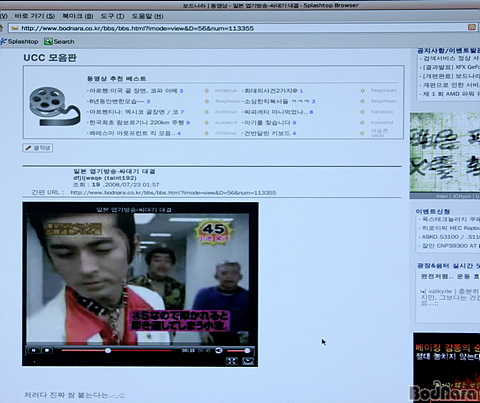The height and width of the screenshot is (403, 480).
Task: Click the bottom-right player icon beside fullscreen
Action: [248, 361]
